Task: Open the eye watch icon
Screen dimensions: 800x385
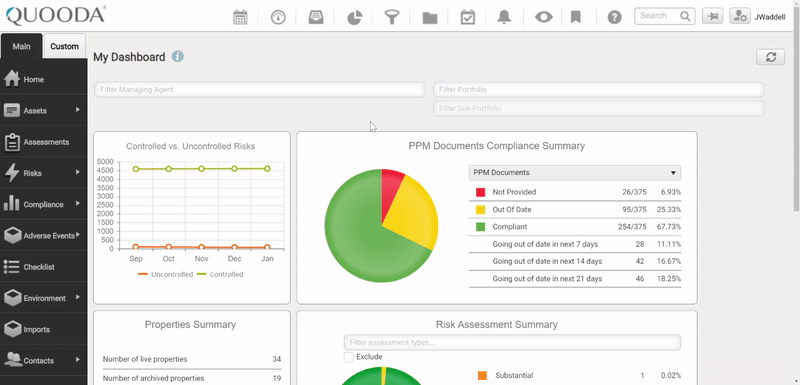Action: coord(543,17)
